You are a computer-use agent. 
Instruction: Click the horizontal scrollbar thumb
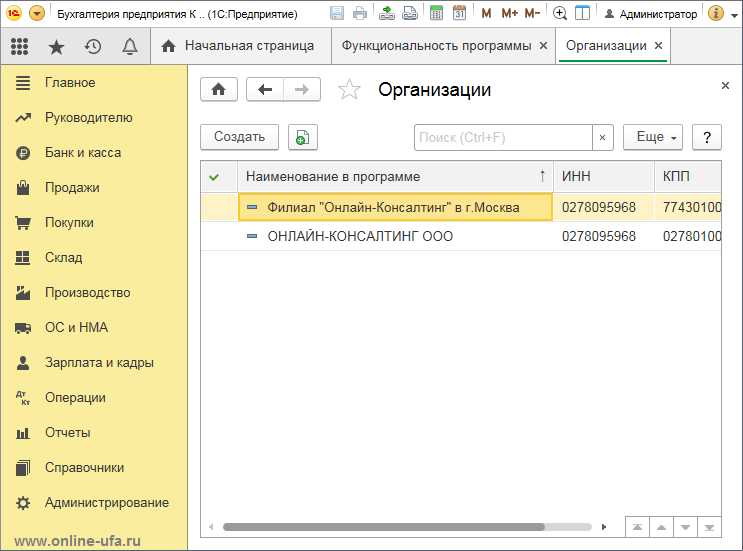[384, 527]
